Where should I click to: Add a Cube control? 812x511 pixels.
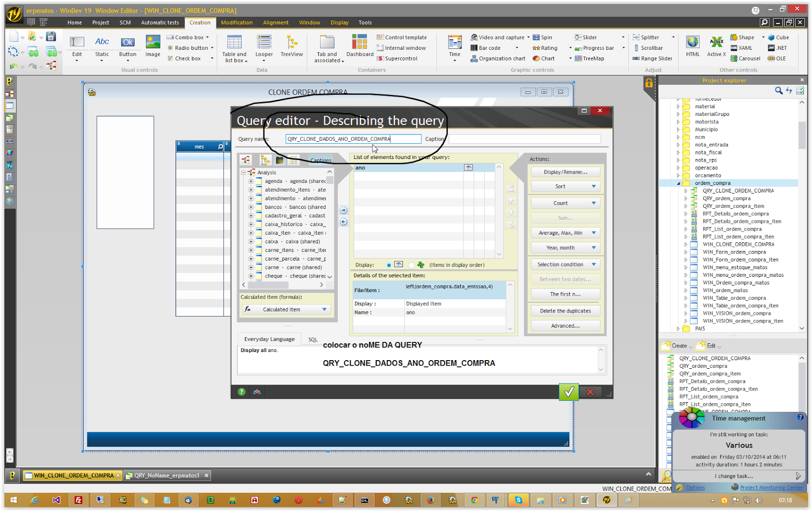pyautogui.click(x=779, y=37)
